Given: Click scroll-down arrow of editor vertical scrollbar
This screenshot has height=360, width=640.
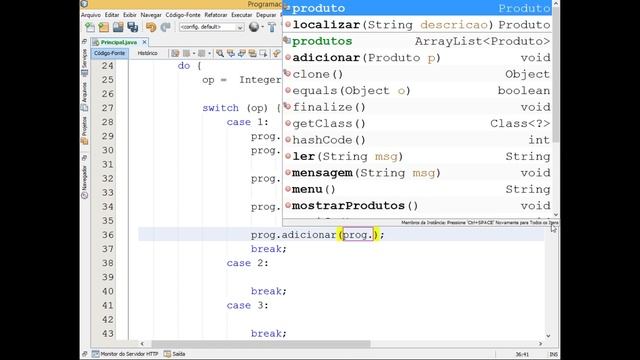Looking at the screenshot, I should pyautogui.click(x=548, y=336).
